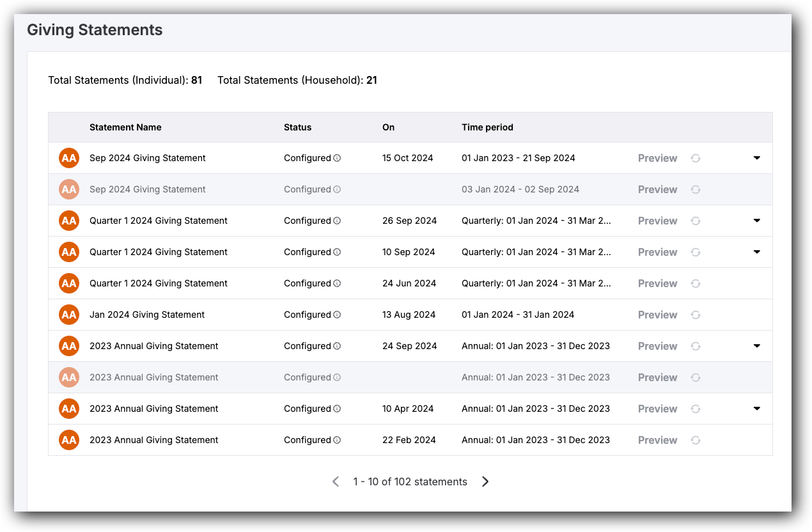
Task: Preview the Jan 2024 Giving Statement
Action: [657, 315]
